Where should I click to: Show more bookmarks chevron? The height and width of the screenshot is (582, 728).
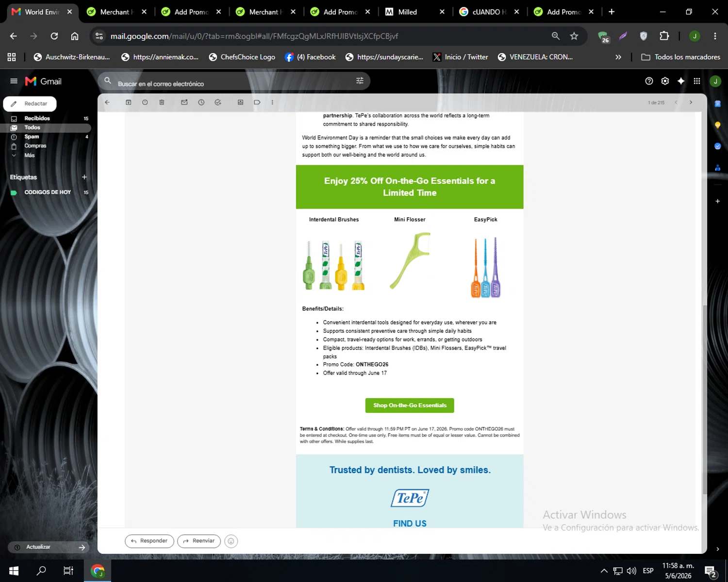pyautogui.click(x=618, y=57)
